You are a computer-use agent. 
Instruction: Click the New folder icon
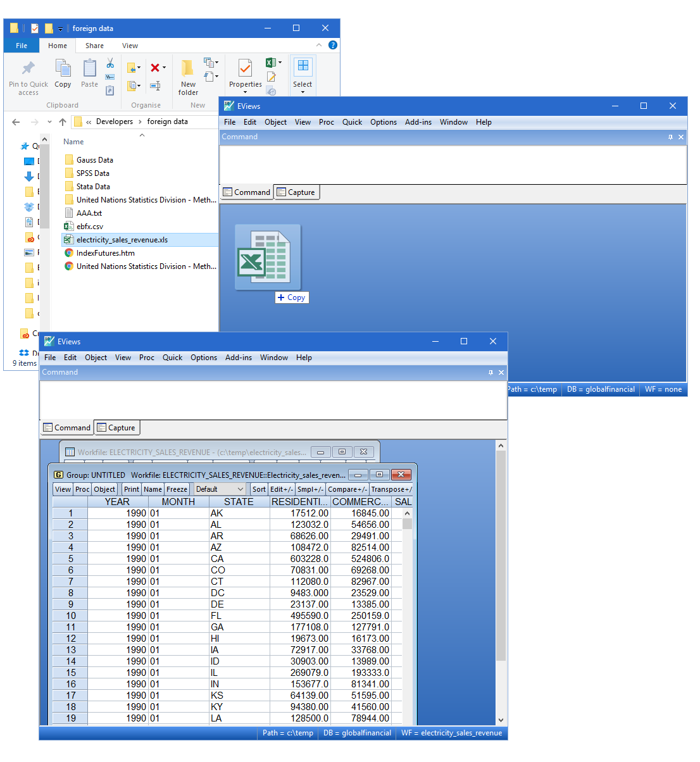(x=188, y=77)
